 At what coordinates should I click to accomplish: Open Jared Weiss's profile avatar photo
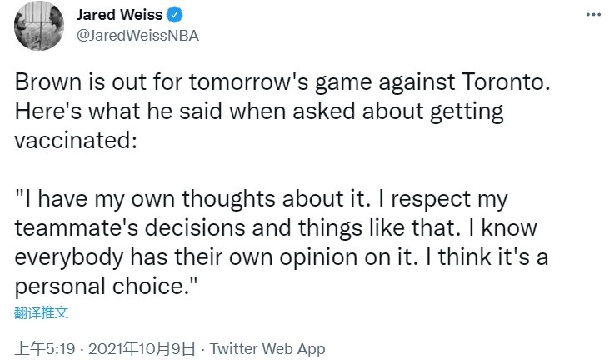click(39, 26)
